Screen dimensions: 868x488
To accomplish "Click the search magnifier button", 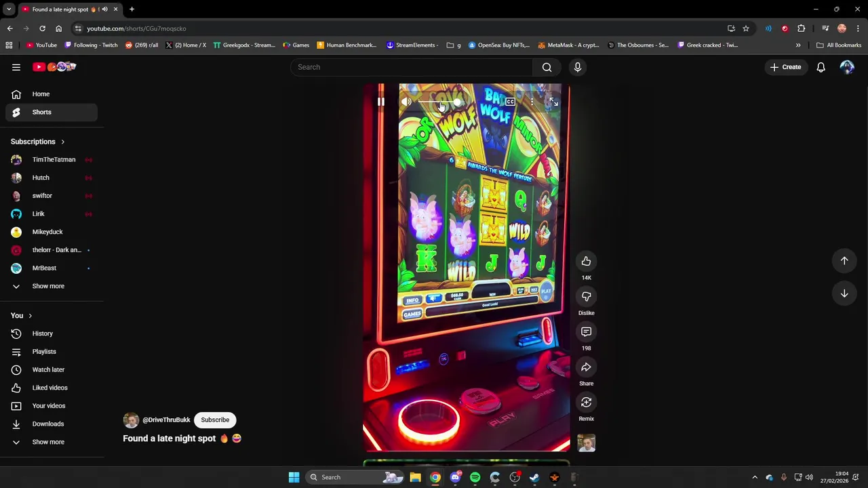I will click(547, 67).
